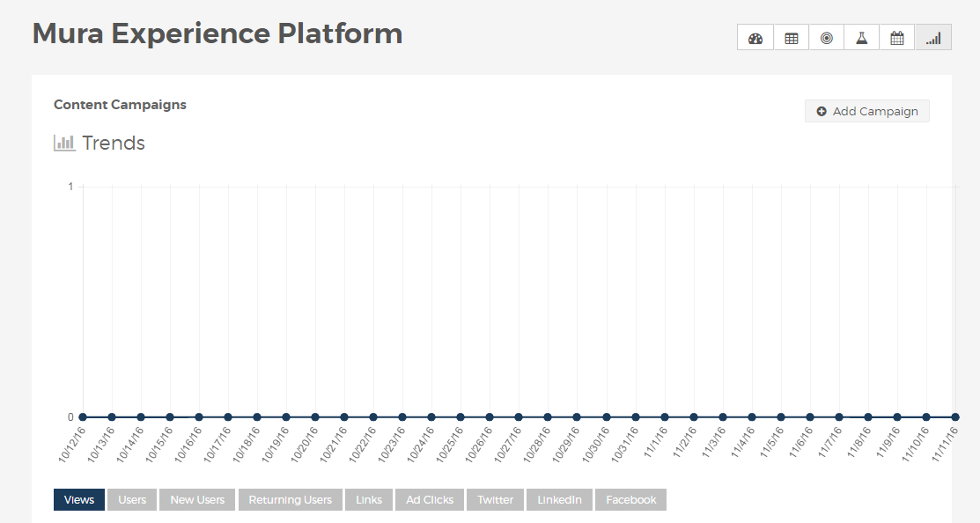Select the data point for 10/16/16
The image size is (980, 523).
click(x=199, y=416)
